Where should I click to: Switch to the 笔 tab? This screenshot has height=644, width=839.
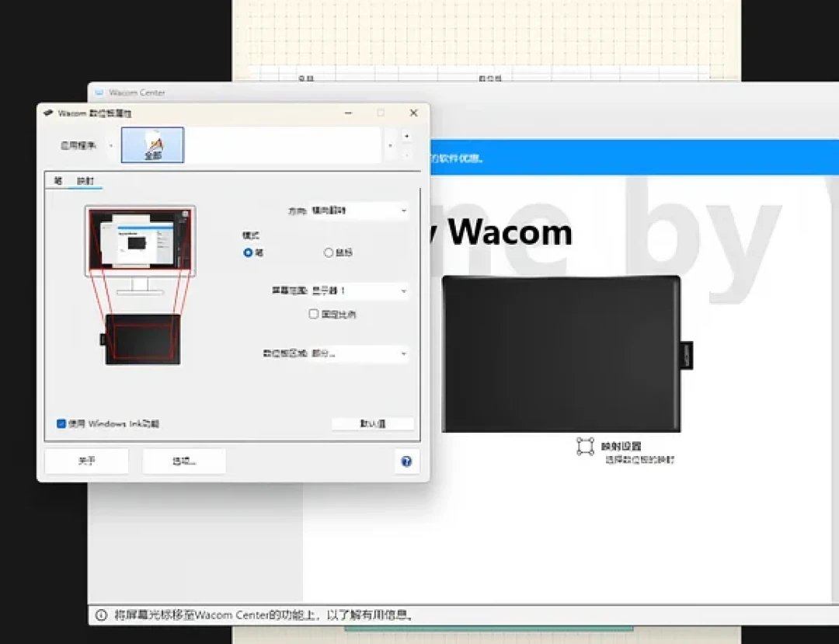tap(57, 181)
